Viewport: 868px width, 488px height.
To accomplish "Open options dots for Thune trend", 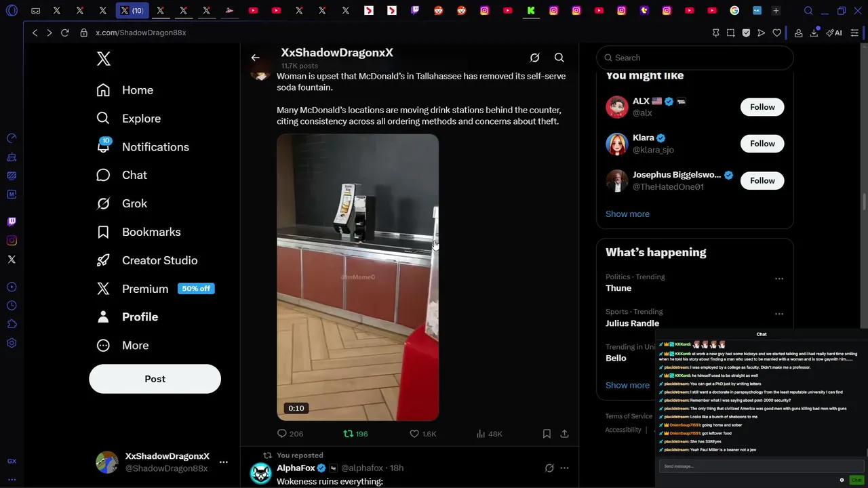I will coord(779,279).
